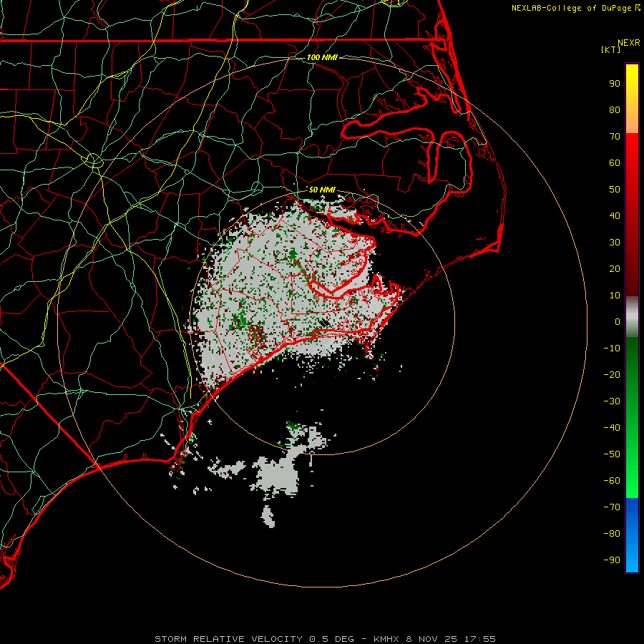Click the 100 NMI range ring label

(x=322, y=57)
